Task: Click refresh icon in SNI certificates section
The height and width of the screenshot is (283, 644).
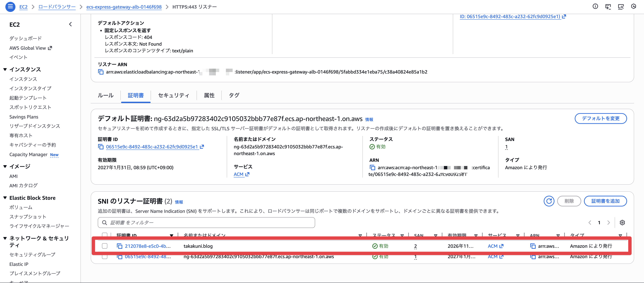Action: [549, 201]
